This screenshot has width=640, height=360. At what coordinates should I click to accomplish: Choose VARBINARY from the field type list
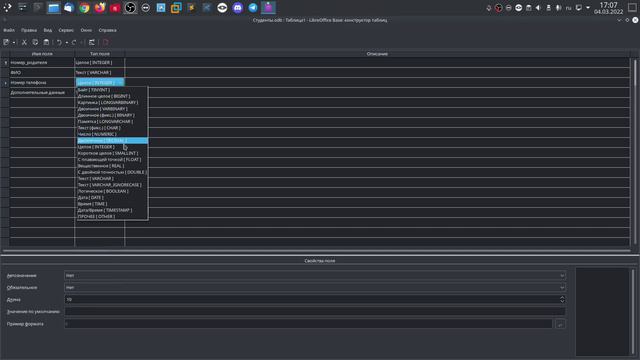(x=112, y=109)
